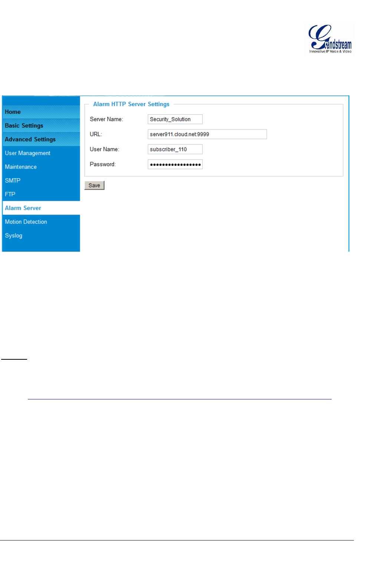This screenshot has width=384, height=588.
Task: Click the Password input field
Action: (175, 164)
